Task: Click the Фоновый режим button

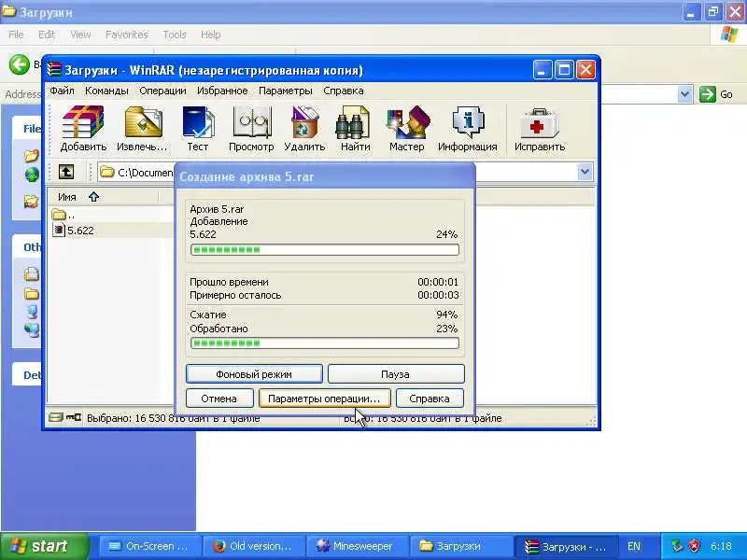Action: tap(254, 374)
